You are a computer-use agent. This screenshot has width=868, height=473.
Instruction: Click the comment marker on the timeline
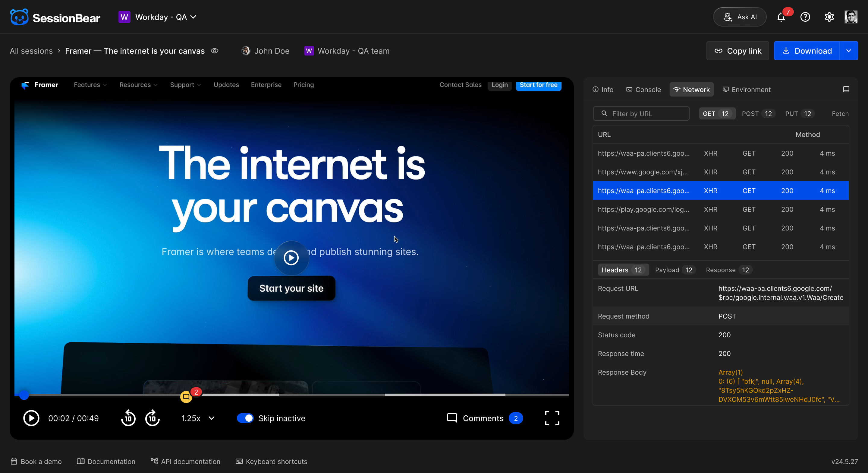click(186, 397)
